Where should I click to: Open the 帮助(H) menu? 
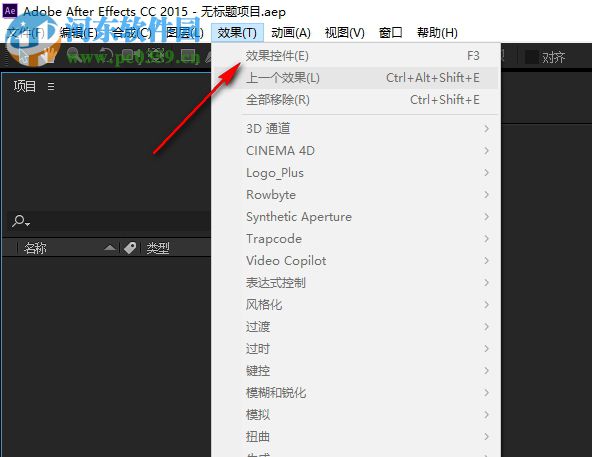tap(437, 33)
